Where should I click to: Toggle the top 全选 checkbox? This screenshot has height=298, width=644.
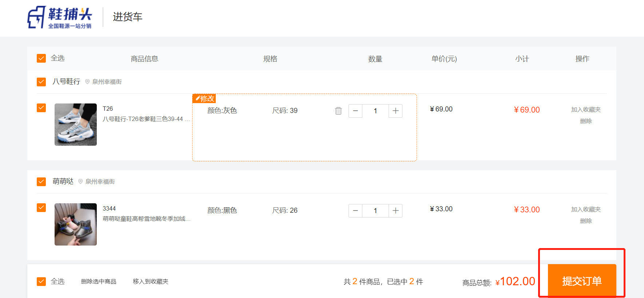pos(41,58)
